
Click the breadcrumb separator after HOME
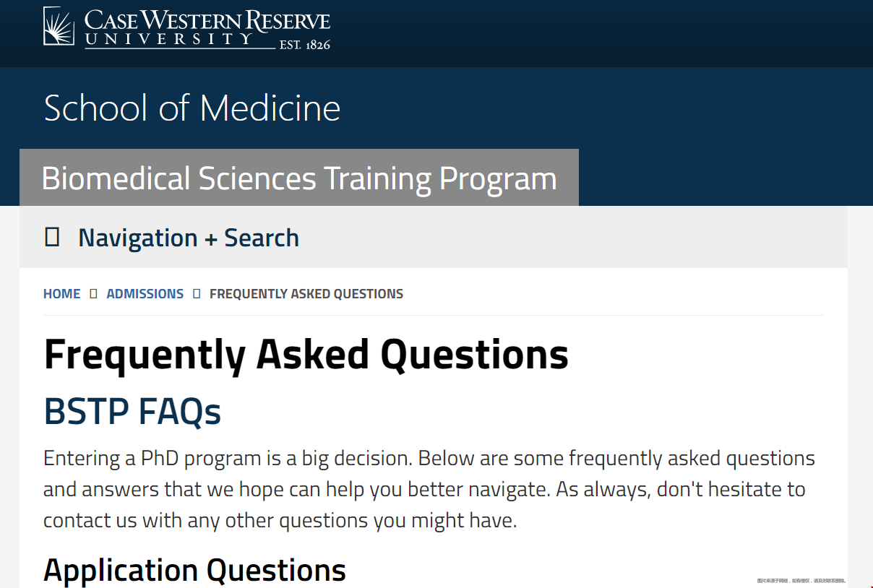pos(93,294)
